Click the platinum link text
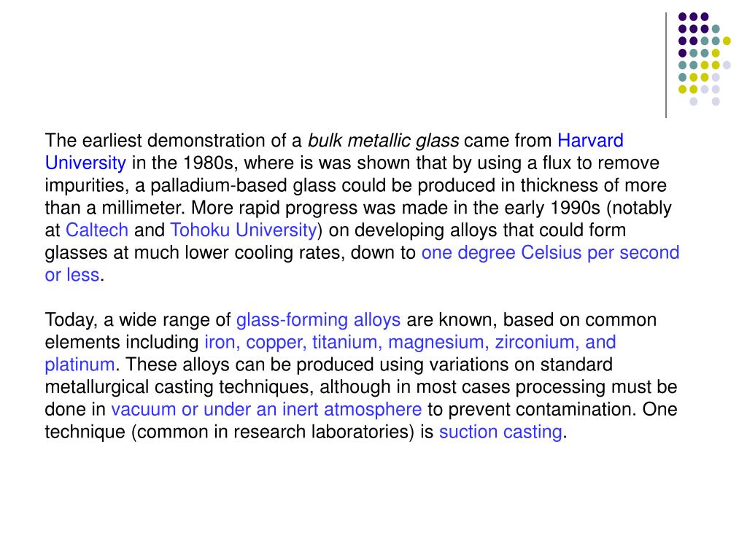747x560 pixels. 80,365
